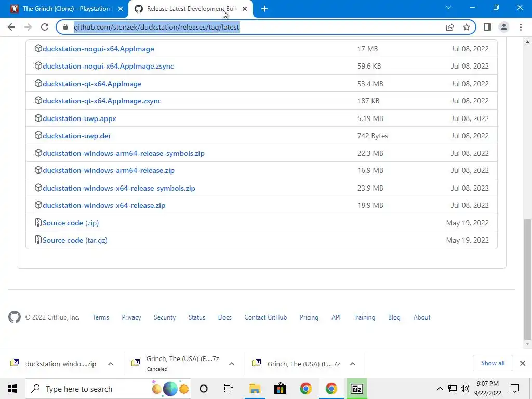View site security lock icon
The width and height of the screenshot is (532, 399).
coord(65,27)
